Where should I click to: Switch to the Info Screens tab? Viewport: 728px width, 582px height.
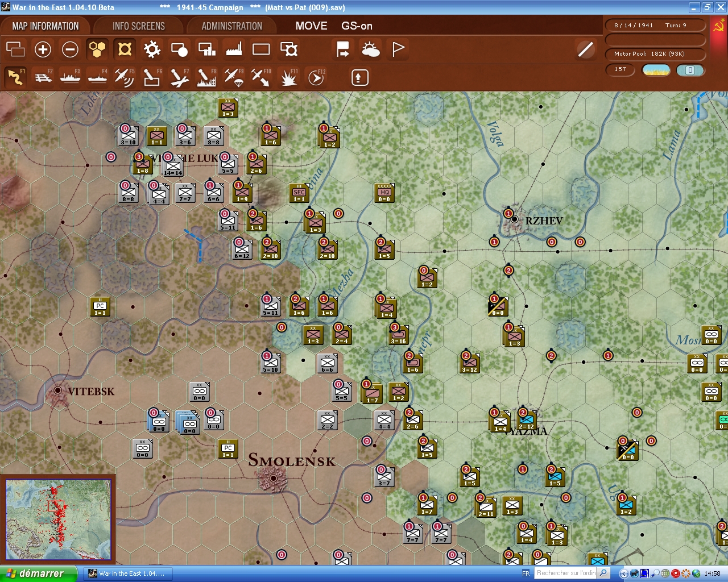[139, 26]
